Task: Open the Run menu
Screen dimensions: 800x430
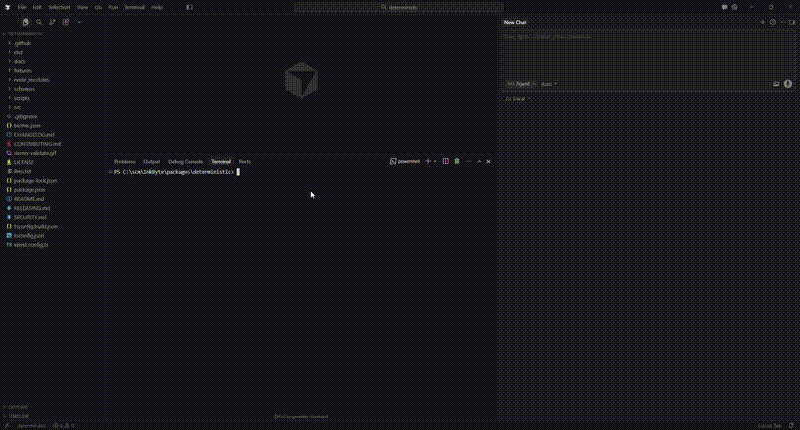Action: [113, 7]
